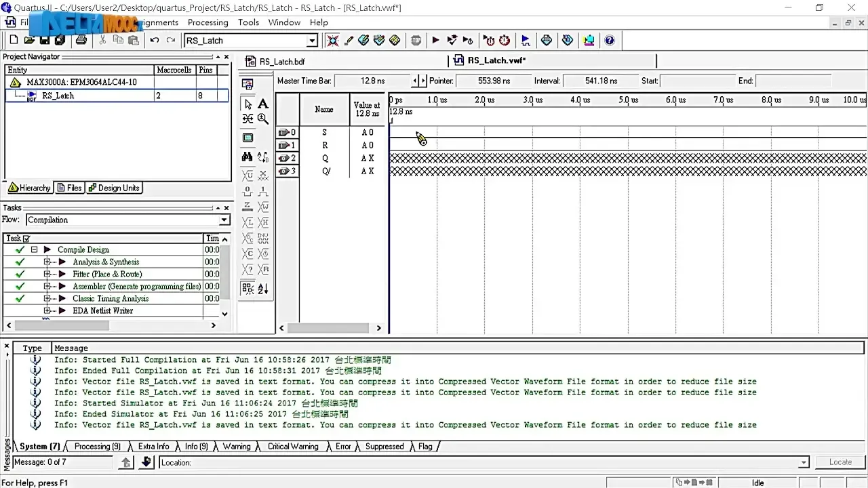The height and width of the screenshot is (488, 868).
Task: Click the Forcing Low (0) icon
Action: click(x=248, y=191)
